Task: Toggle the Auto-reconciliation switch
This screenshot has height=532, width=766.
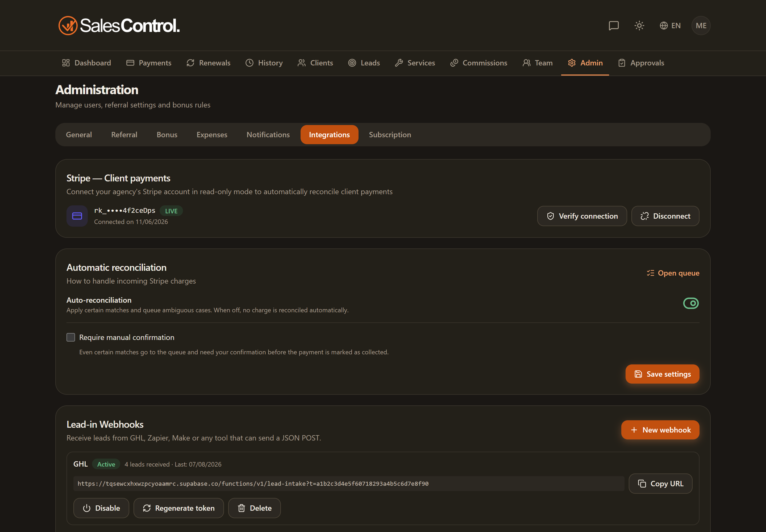Action: point(691,303)
